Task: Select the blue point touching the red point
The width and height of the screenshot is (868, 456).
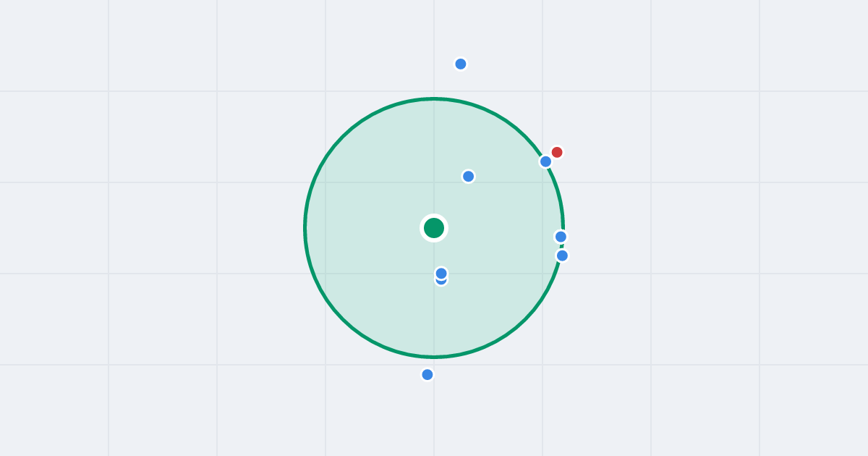Action: (546, 161)
